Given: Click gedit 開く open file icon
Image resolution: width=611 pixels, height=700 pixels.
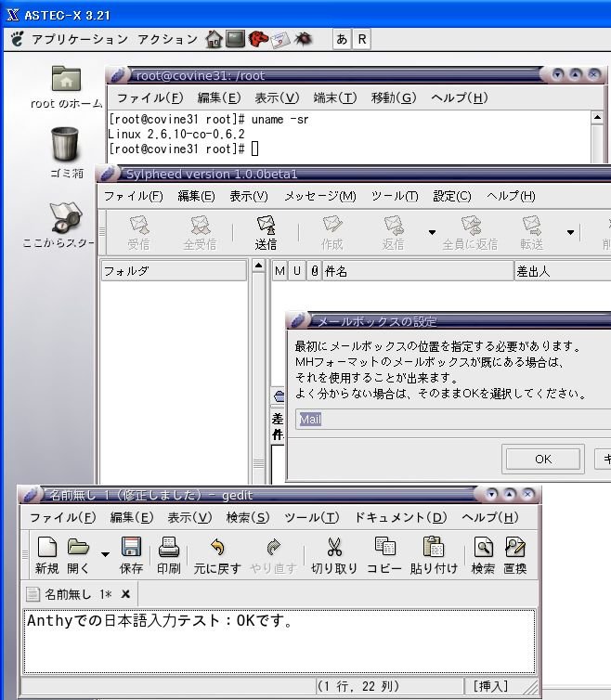Looking at the screenshot, I should 78,555.
